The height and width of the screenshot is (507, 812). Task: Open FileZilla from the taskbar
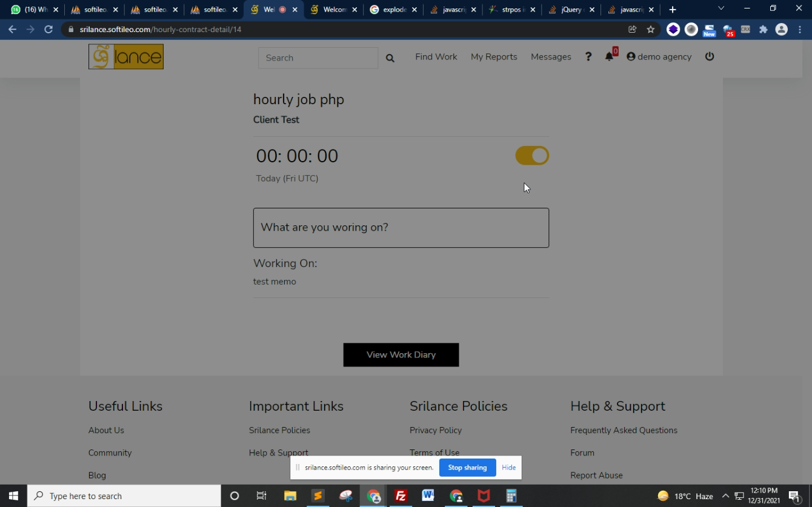(x=401, y=496)
